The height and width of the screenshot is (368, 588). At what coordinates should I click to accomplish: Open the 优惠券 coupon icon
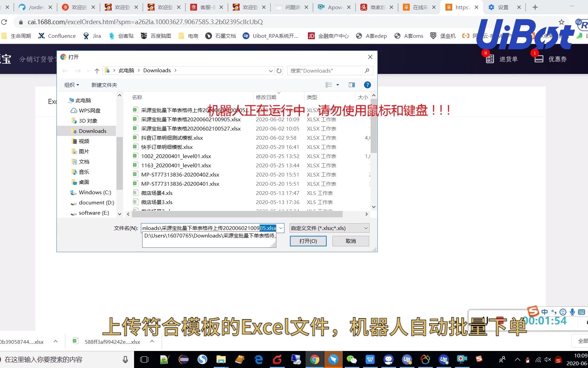click(538, 58)
